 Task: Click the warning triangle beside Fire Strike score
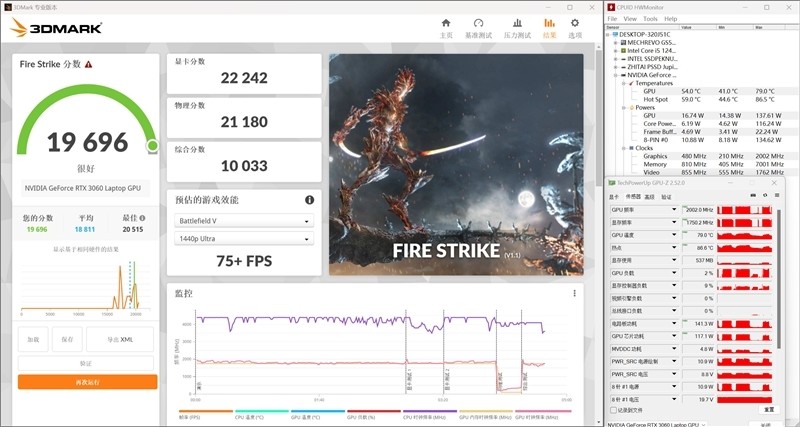88,64
